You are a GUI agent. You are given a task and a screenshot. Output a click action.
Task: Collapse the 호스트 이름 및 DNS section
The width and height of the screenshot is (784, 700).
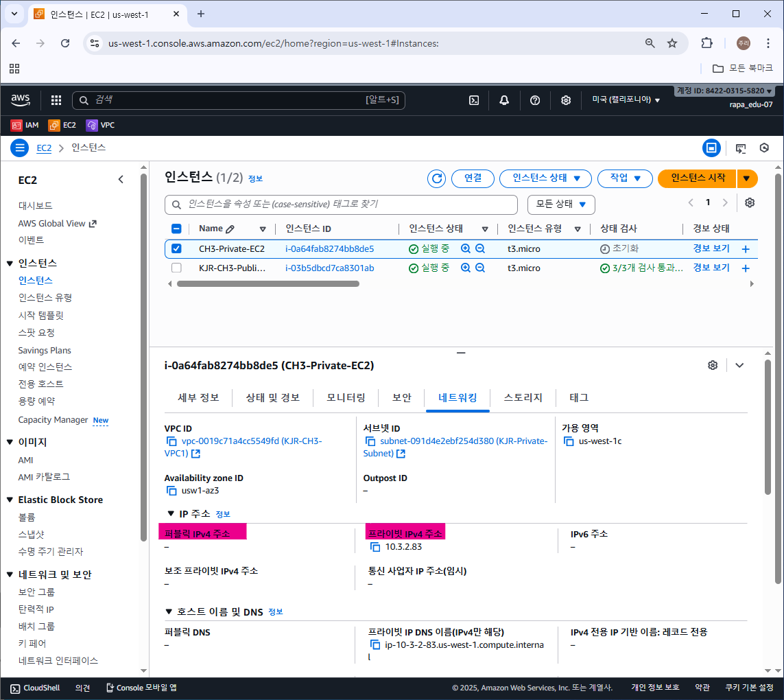pyautogui.click(x=169, y=612)
